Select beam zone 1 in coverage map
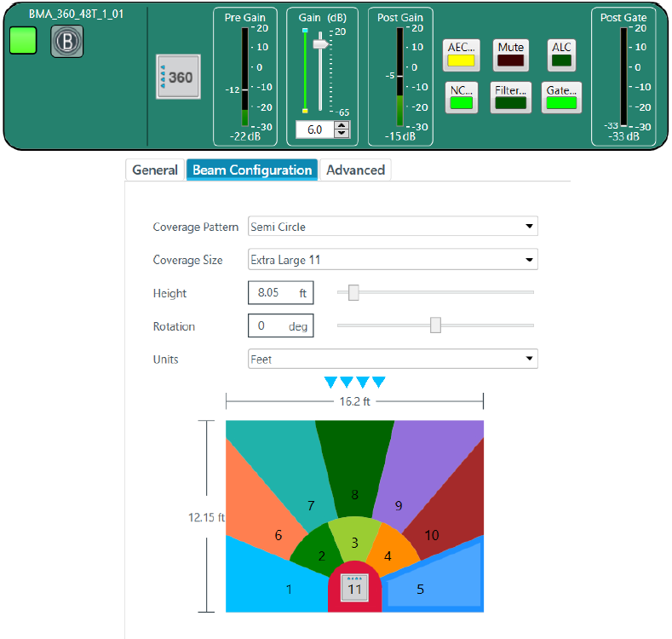 click(273, 584)
